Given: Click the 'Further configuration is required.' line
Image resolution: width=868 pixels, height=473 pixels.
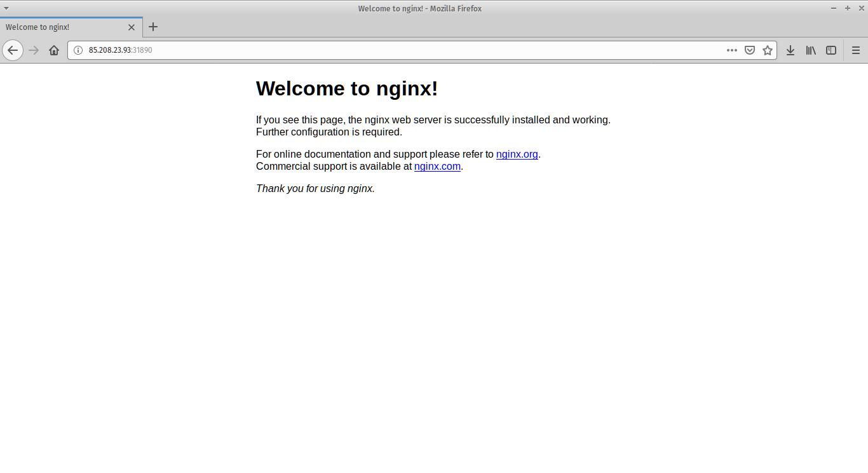Looking at the screenshot, I should click(x=329, y=132).
